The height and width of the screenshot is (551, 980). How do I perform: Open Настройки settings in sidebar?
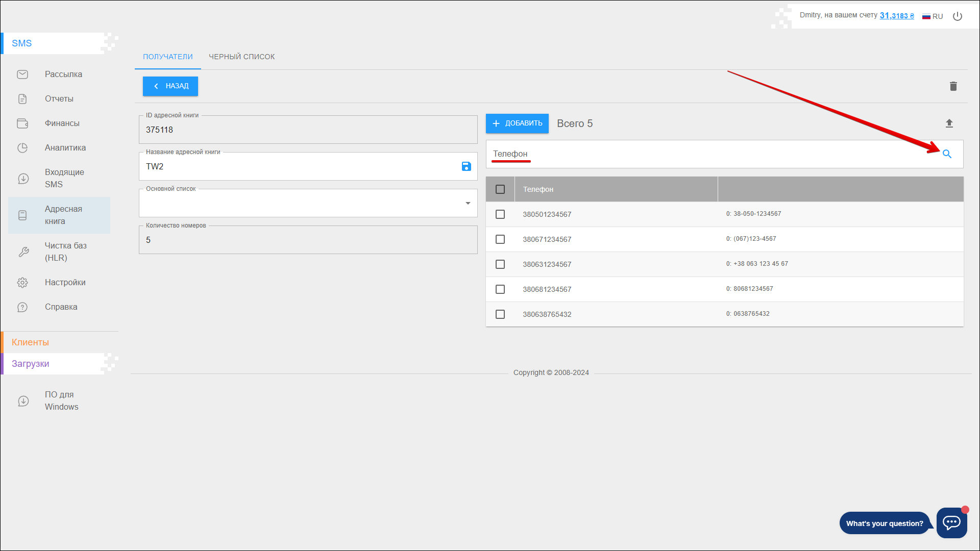[x=65, y=283]
